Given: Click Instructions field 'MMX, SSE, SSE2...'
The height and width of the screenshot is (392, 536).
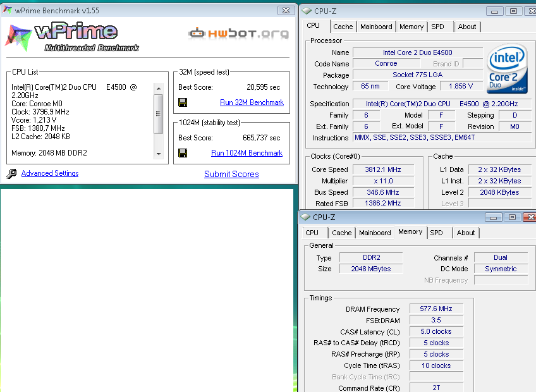Looking at the screenshot, I should [x=442, y=137].
